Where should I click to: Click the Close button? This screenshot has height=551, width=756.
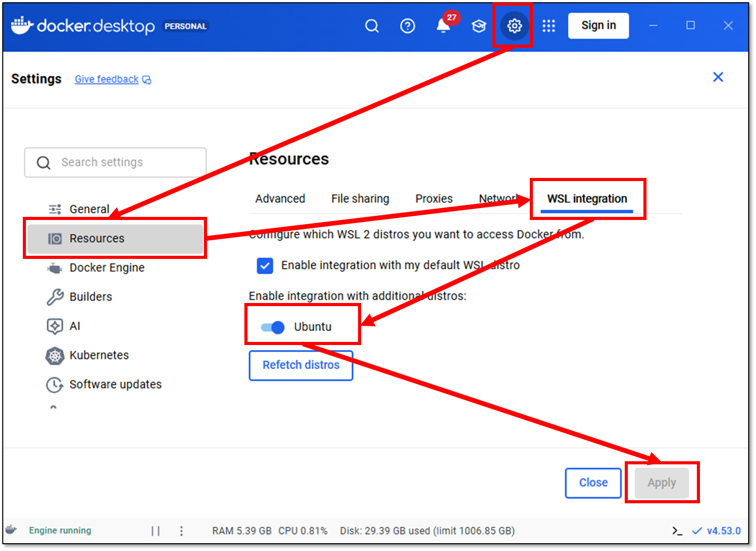click(593, 483)
